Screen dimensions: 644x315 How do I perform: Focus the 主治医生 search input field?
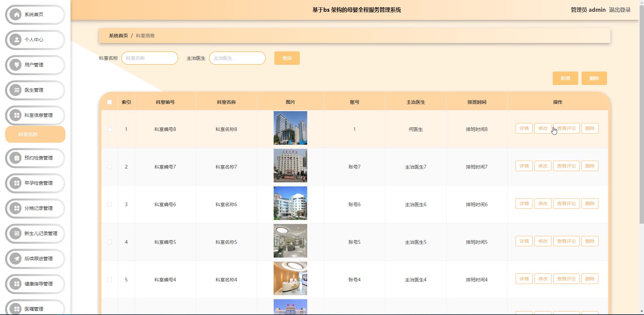[237, 58]
